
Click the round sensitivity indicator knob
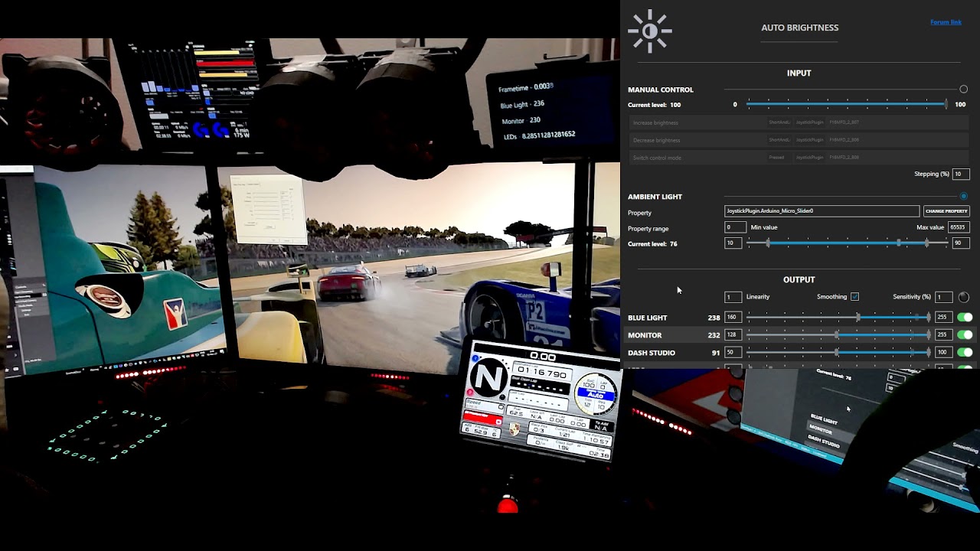(963, 297)
